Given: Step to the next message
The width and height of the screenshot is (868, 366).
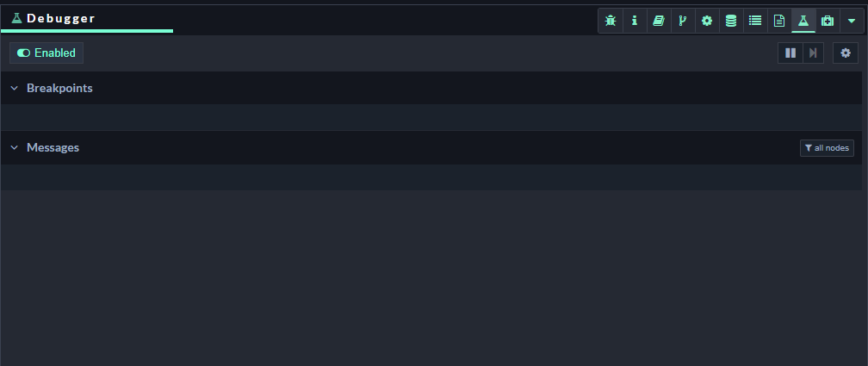Looking at the screenshot, I should click(x=812, y=53).
